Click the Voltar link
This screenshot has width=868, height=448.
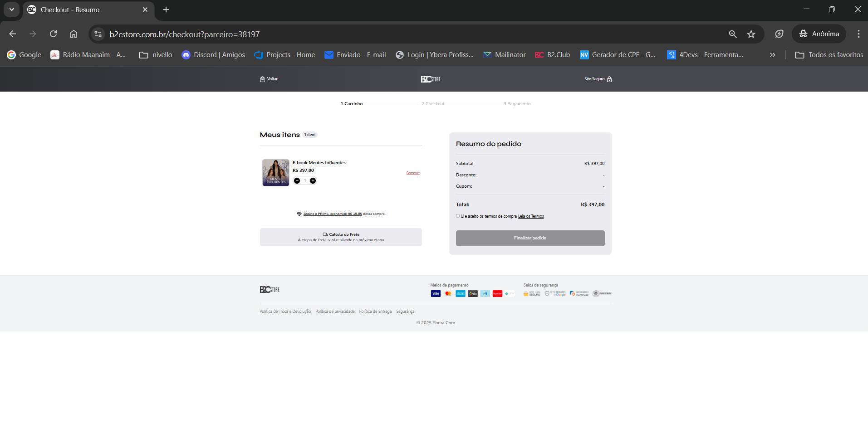pyautogui.click(x=272, y=79)
